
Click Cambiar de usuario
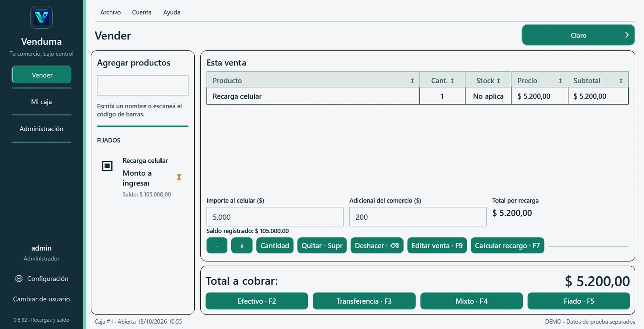pos(41,299)
